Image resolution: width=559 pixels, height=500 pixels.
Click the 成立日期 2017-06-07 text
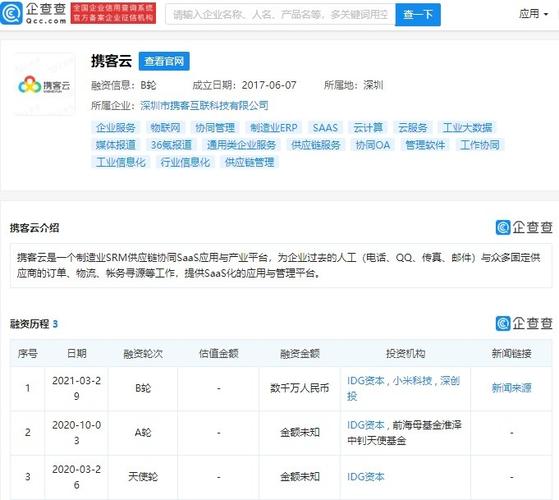(244, 86)
